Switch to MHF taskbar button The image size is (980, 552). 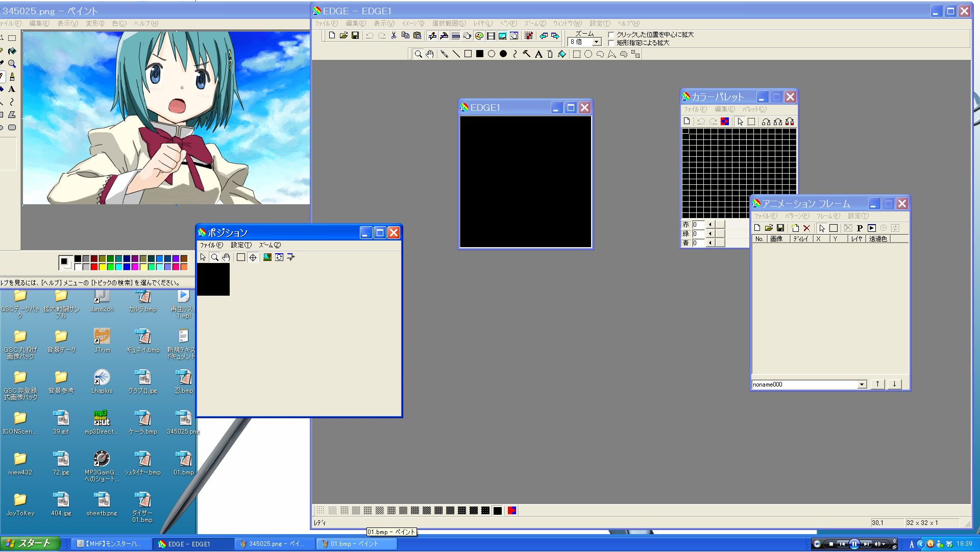(x=111, y=544)
